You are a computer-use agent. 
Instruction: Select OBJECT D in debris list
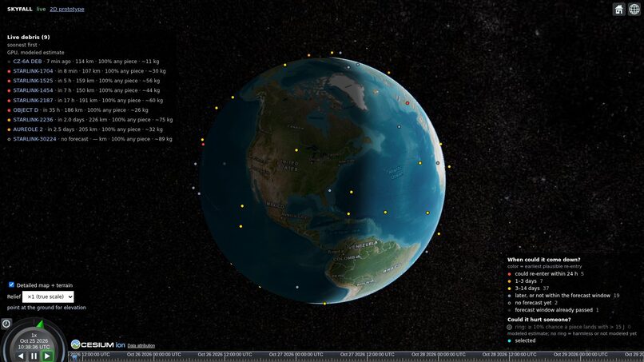[x=26, y=110]
